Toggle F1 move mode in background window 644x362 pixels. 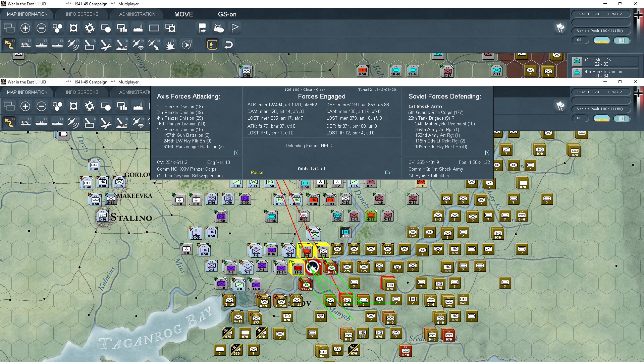[9, 45]
